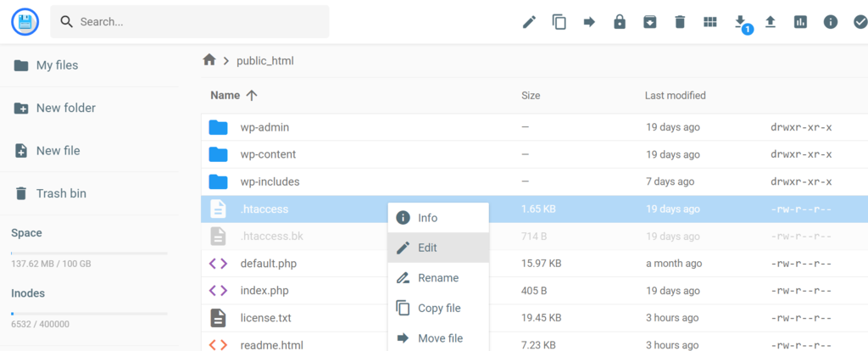Click the pencil rename icon in top toolbar
This screenshot has width=868, height=351.
click(x=529, y=22)
